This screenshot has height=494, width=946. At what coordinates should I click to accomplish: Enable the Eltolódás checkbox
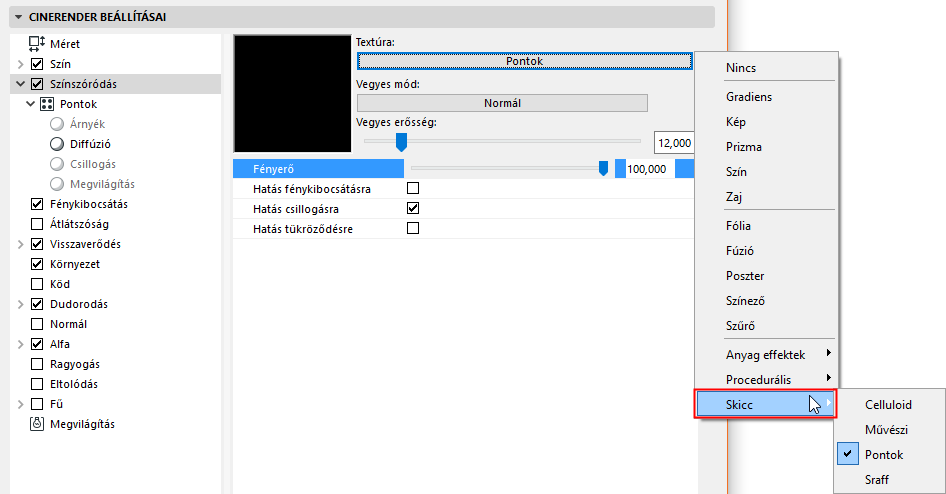tap(37, 384)
